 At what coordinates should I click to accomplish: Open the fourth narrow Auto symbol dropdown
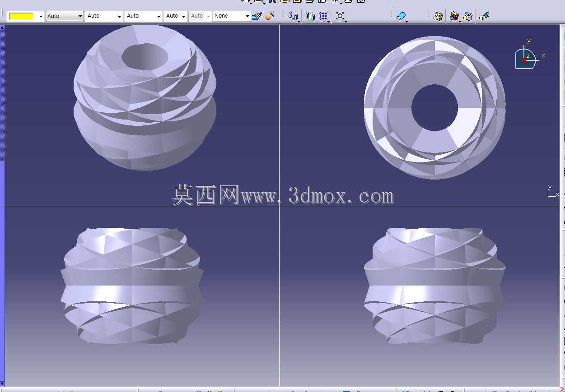[x=175, y=16]
